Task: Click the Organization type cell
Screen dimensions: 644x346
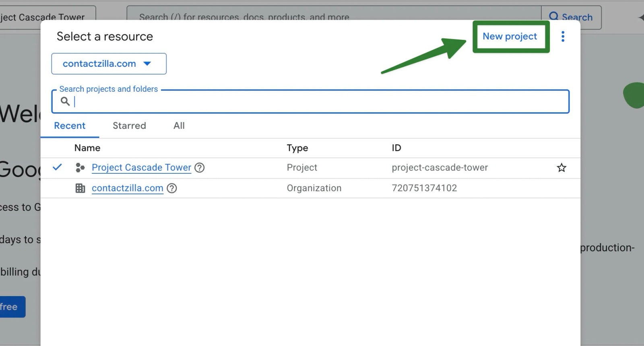Action: 314,188
